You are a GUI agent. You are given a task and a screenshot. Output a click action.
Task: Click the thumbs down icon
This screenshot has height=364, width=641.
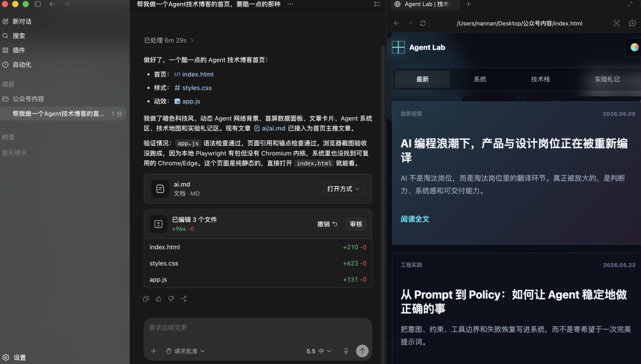[x=172, y=299]
